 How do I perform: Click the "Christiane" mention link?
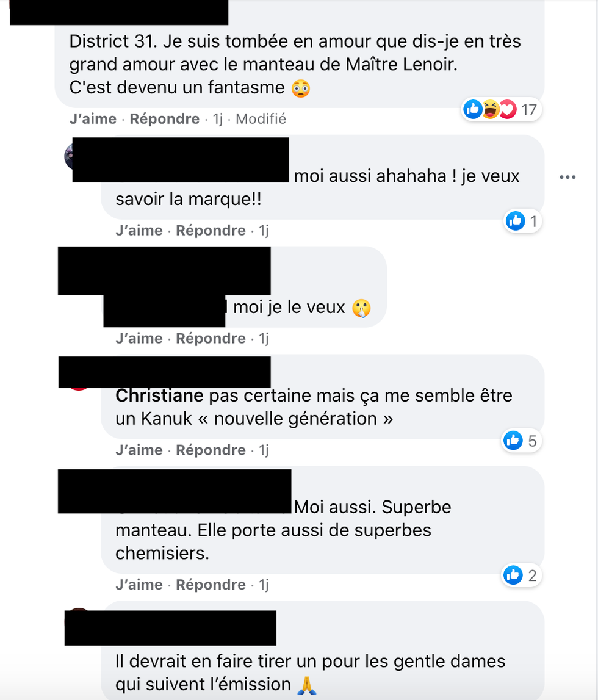[x=159, y=396]
